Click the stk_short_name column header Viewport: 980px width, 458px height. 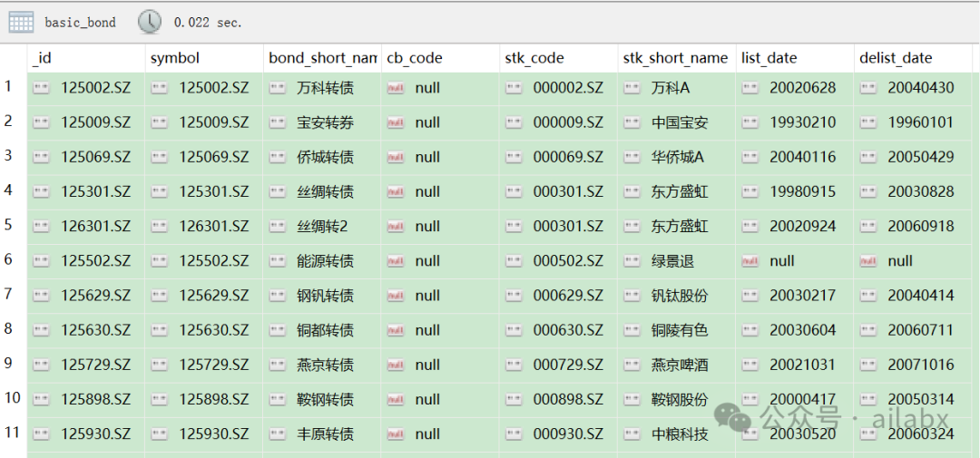(x=676, y=58)
